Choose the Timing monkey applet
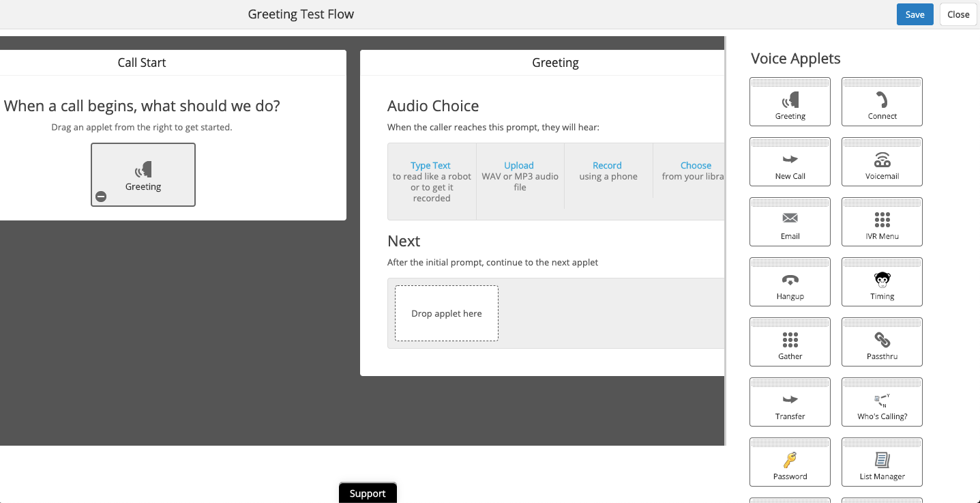Screen dimensions: 980x503 pos(882,282)
